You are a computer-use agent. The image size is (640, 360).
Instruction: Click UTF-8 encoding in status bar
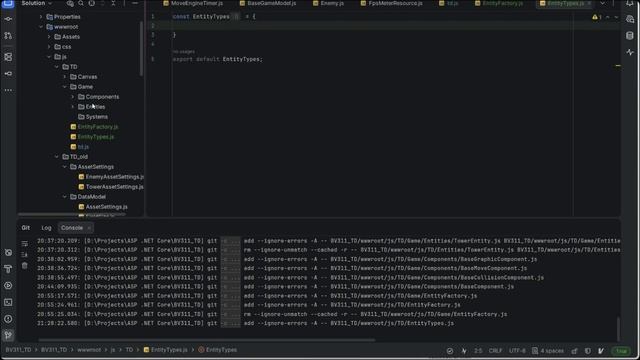pos(517,351)
